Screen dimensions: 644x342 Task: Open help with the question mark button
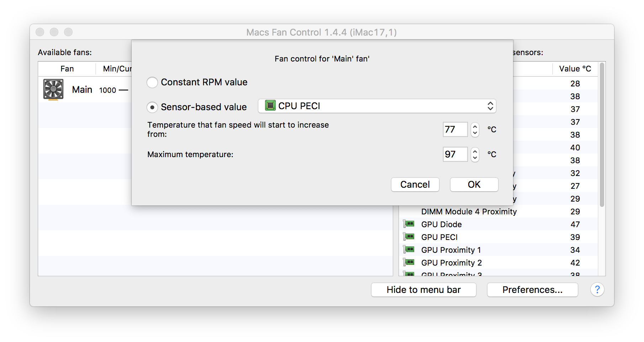tap(597, 290)
